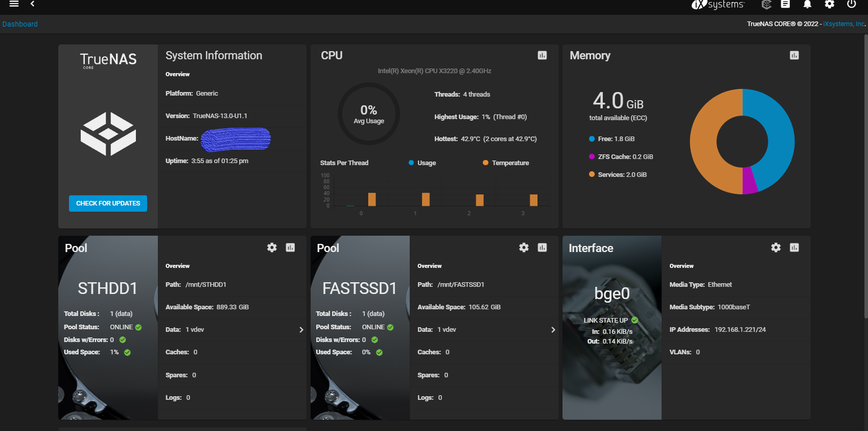Click the memory donut chart
This screenshot has height=431, width=868.
click(x=742, y=142)
